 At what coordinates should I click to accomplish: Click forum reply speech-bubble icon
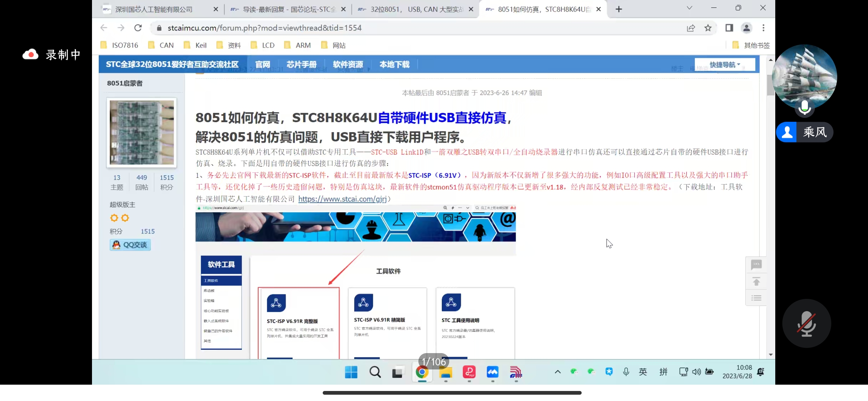[x=756, y=265]
